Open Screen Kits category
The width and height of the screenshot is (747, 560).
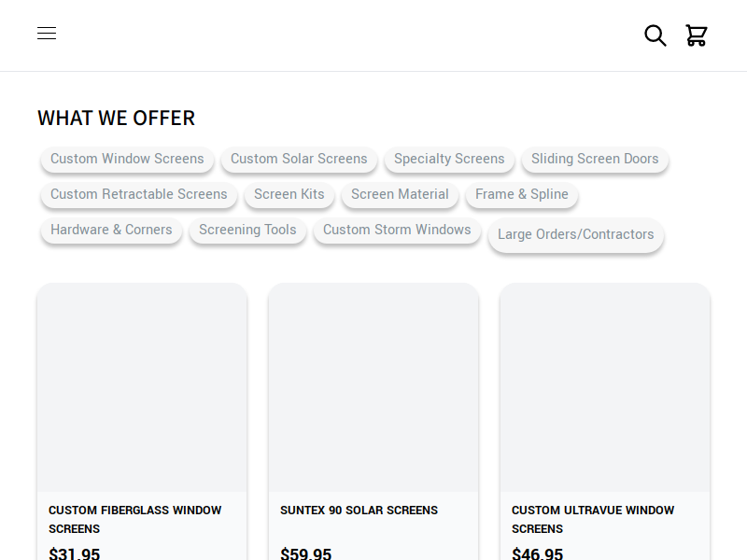[289, 194]
